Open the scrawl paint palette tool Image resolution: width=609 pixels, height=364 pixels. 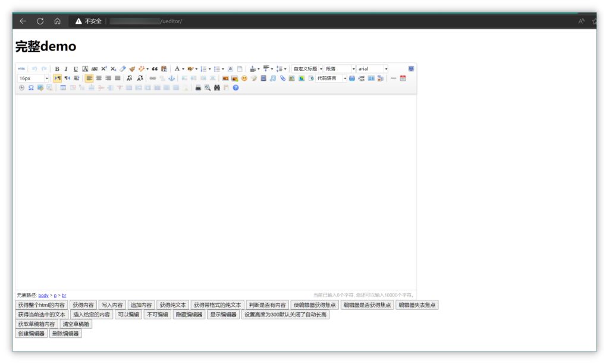point(253,78)
